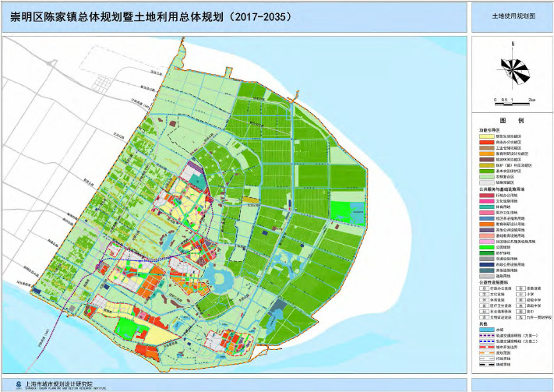Click the yellow residential zone legend swatch
This screenshot has height=392, width=554.
487,136
